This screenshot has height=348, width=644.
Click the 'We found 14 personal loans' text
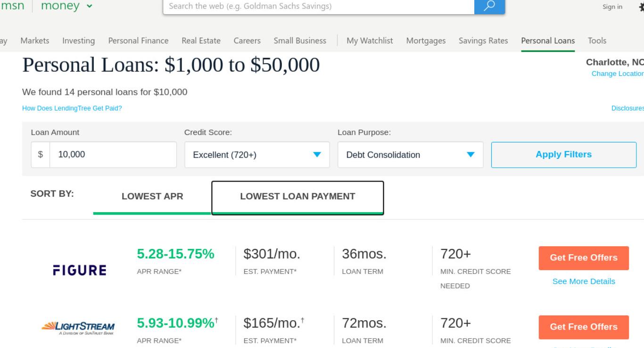point(105,92)
